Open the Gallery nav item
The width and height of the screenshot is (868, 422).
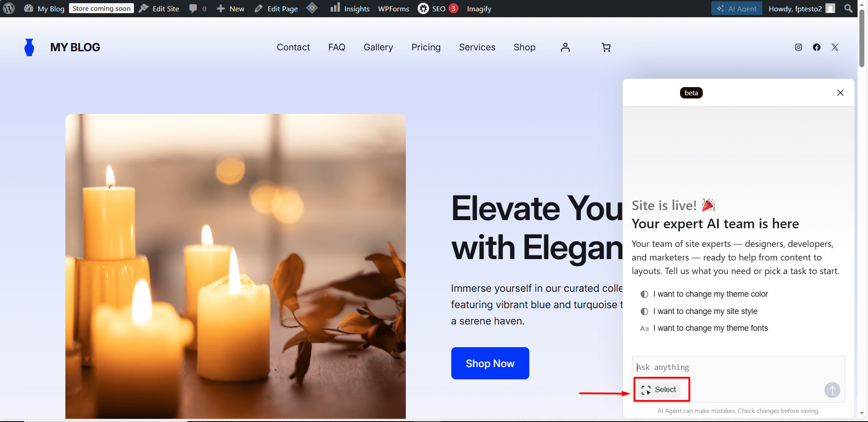coord(378,47)
